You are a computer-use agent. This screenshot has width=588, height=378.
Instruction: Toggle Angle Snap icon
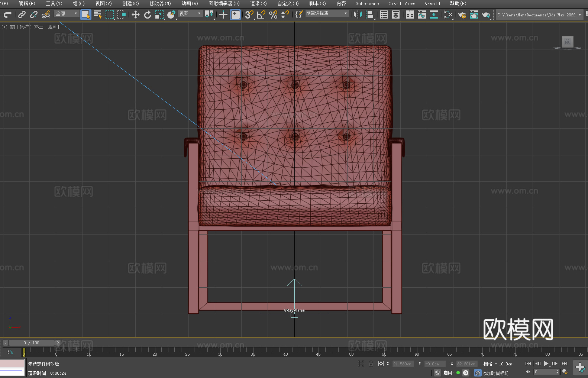261,14
